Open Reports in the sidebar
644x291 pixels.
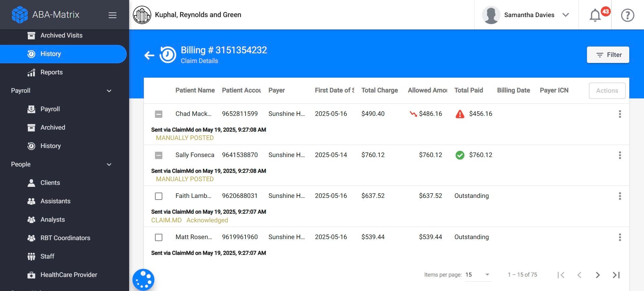pos(51,72)
